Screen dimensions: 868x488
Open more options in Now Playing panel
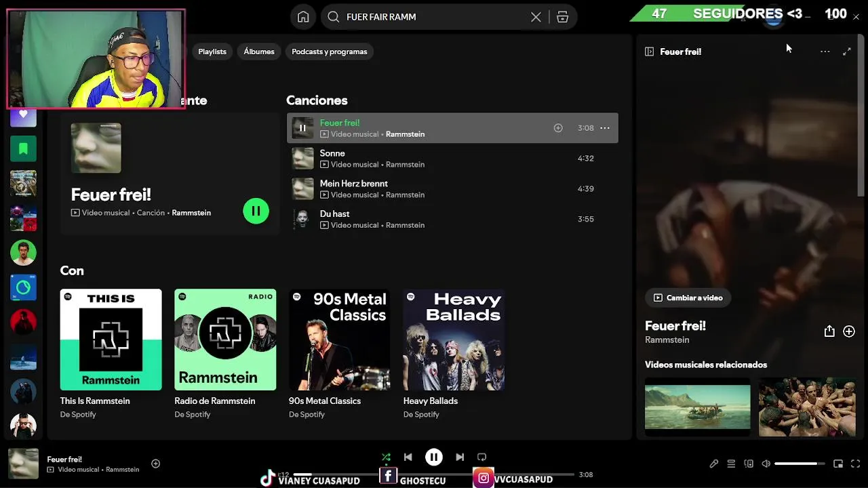(x=825, y=52)
